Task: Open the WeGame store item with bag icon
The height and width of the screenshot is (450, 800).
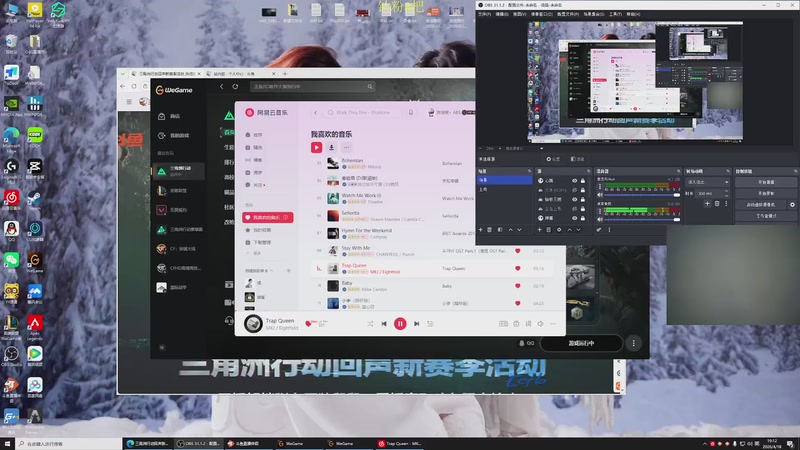Action: [177, 116]
